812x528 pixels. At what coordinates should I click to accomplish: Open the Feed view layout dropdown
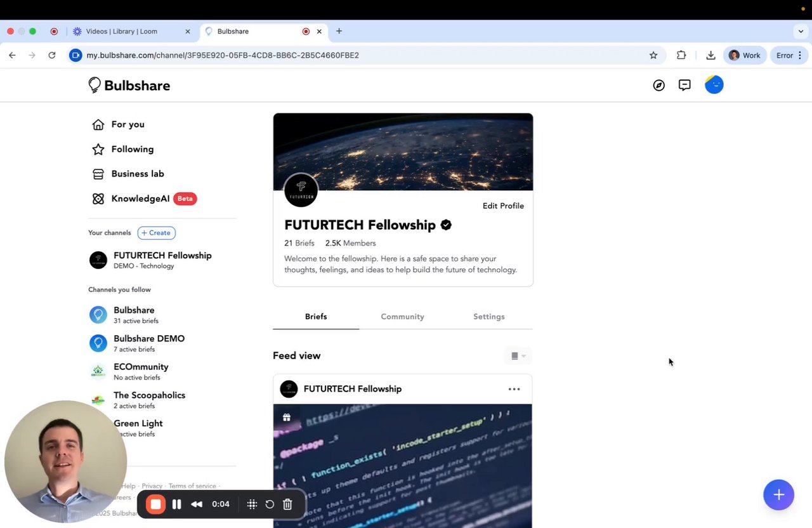[518, 356]
